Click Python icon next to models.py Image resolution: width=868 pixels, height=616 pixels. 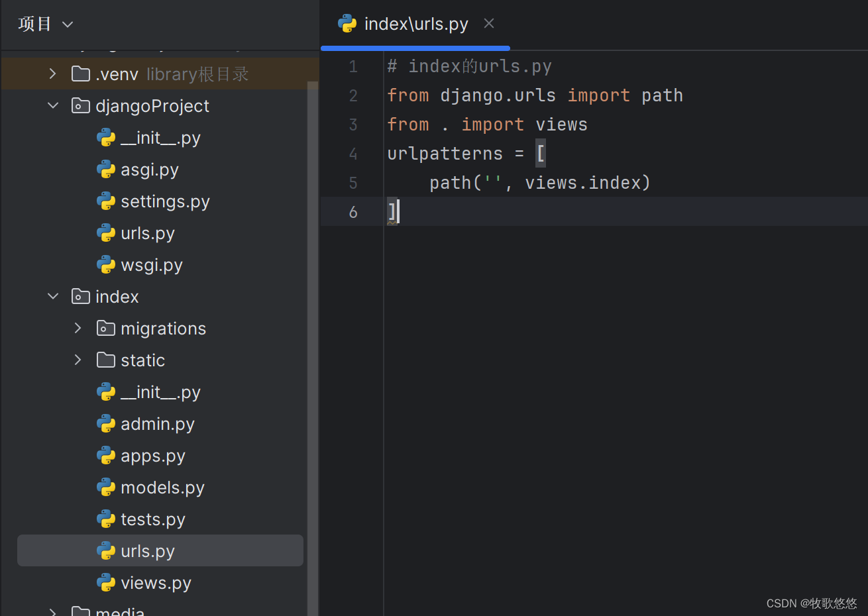pyautogui.click(x=106, y=487)
